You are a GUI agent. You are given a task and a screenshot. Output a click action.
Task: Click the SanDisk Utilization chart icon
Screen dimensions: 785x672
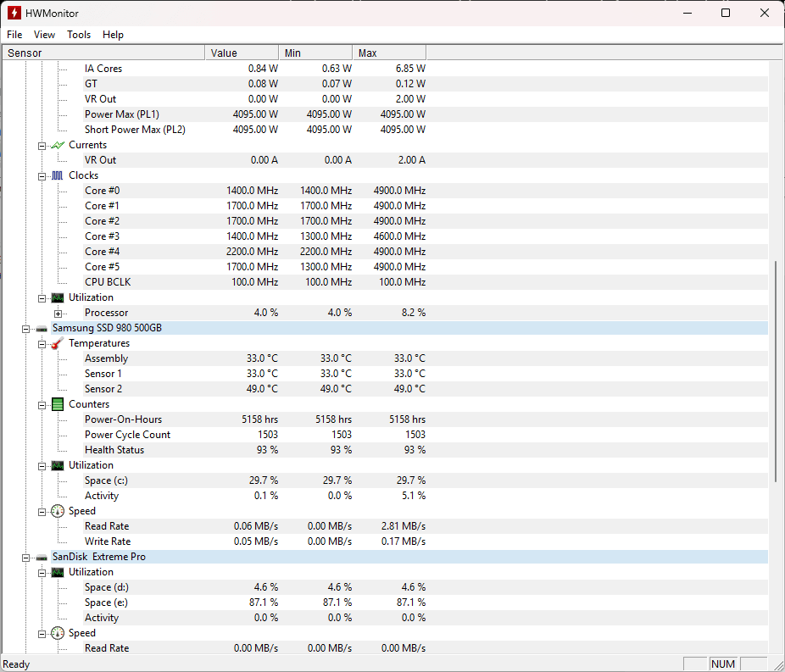click(58, 572)
